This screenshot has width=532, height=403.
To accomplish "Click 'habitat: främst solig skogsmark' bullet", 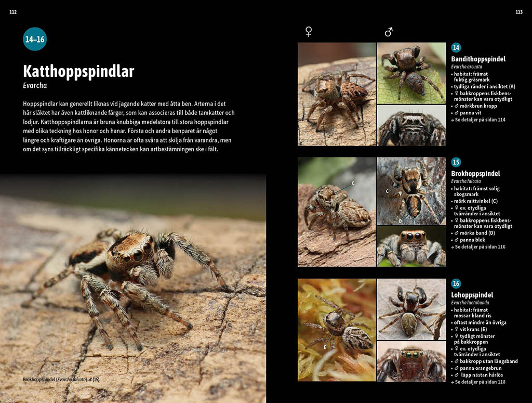I will (x=475, y=191).
